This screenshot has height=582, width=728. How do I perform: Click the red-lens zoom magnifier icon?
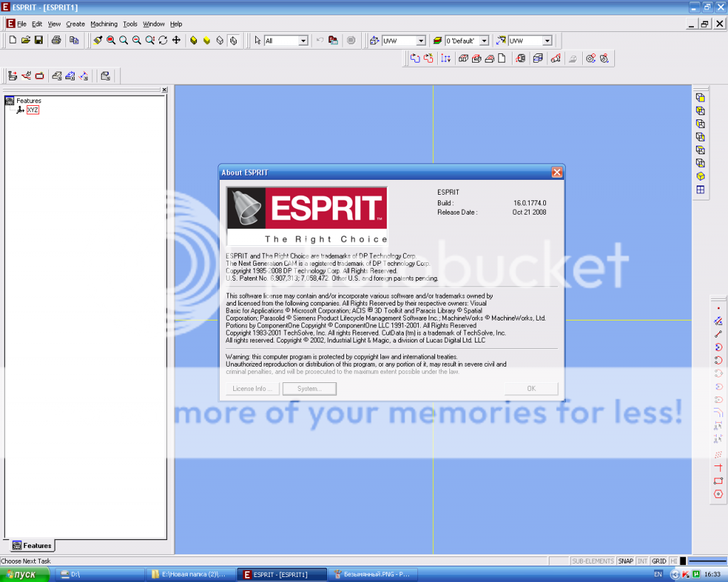111,41
